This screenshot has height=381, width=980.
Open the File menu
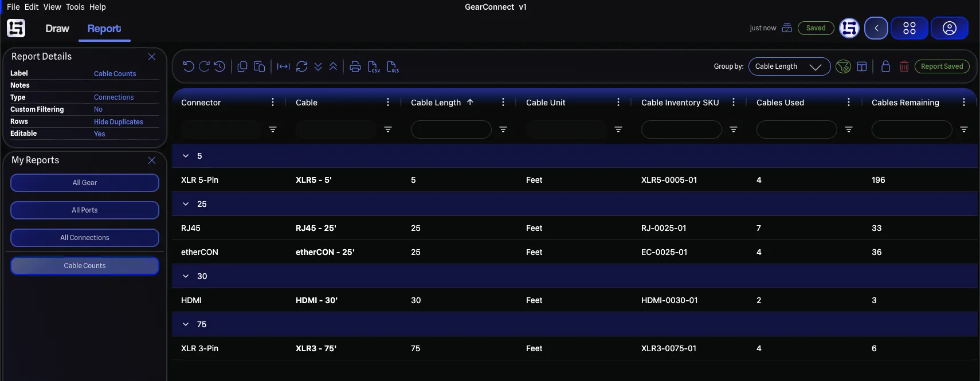pyautogui.click(x=13, y=7)
